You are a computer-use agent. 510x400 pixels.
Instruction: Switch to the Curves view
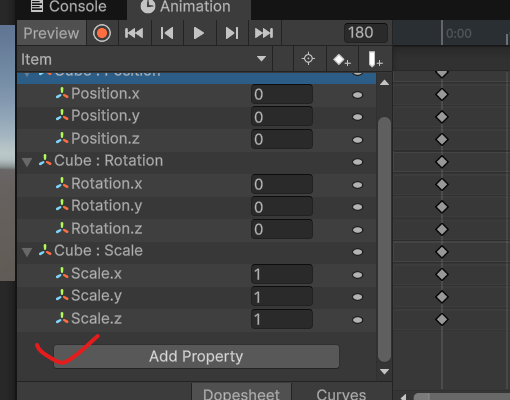pos(341,393)
